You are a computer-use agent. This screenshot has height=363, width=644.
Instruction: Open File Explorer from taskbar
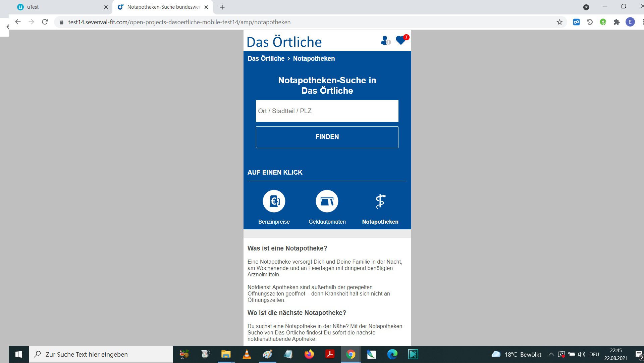[x=226, y=354]
